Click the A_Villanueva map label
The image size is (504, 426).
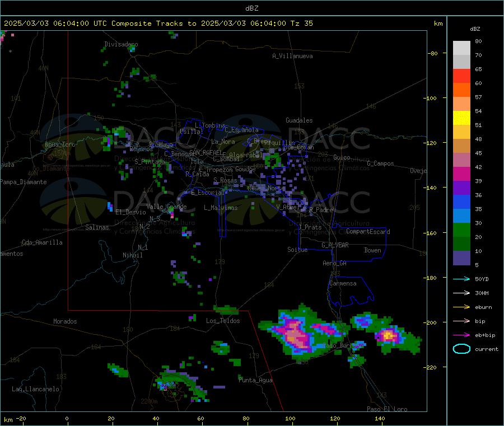tap(292, 56)
